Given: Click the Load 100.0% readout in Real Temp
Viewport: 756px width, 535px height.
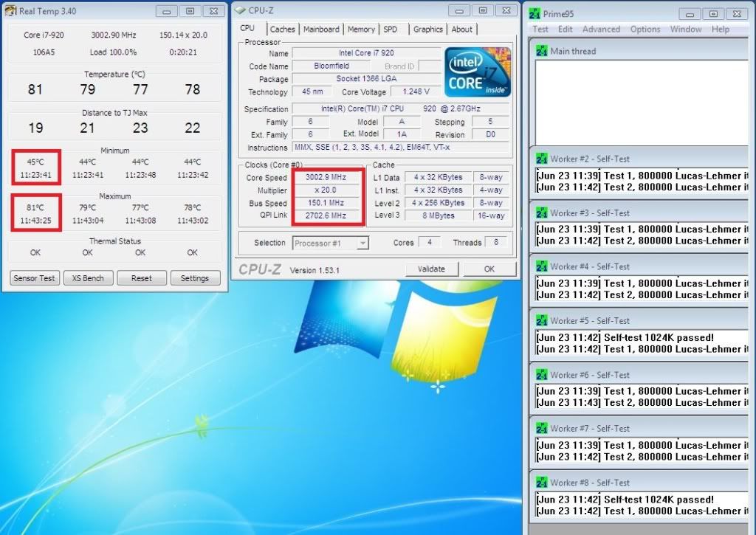Looking at the screenshot, I should [x=113, y=52].
